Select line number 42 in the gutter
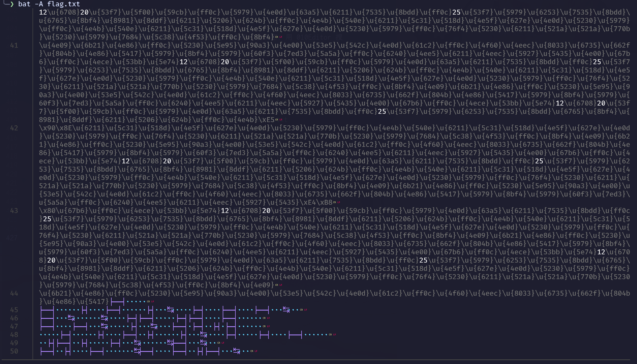Viewport: 637px width, 364px height. pos(14,128)
